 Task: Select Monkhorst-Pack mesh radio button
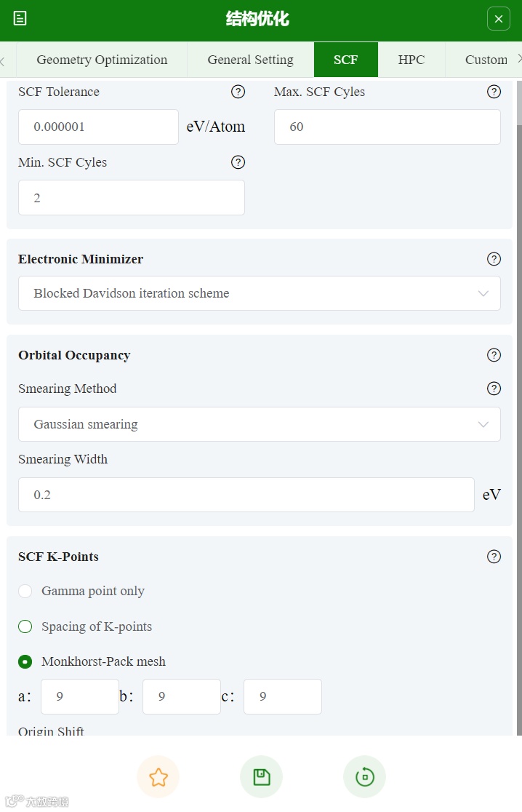point(25,661)
